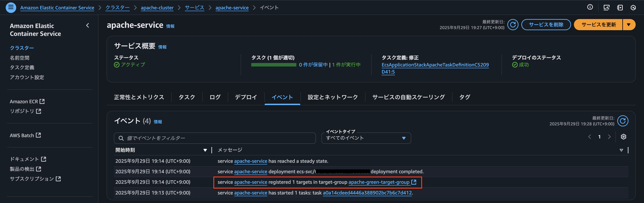Screen dimensions: 644x203
Task: Open apache-green-target-group link
Action: (379, 182)
